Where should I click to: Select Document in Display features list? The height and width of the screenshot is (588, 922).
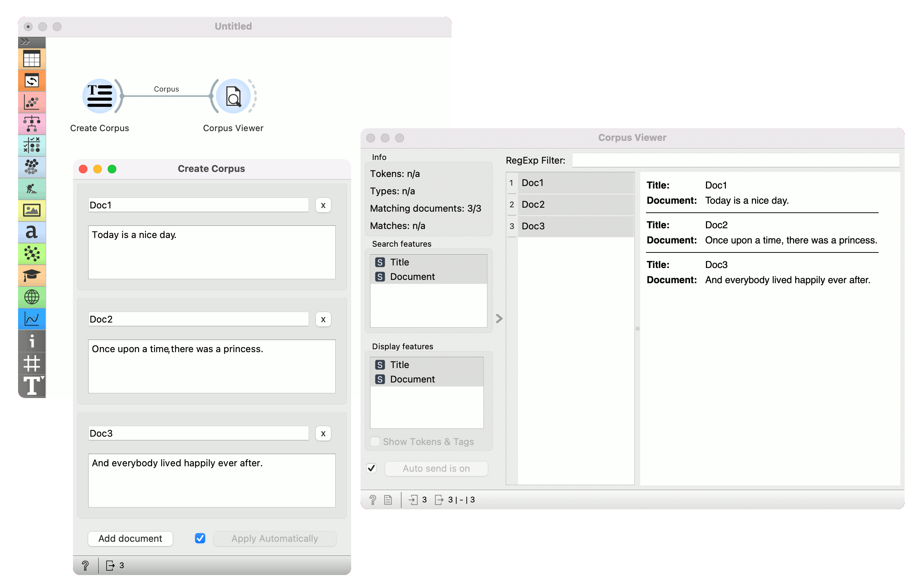coord(427,379)
